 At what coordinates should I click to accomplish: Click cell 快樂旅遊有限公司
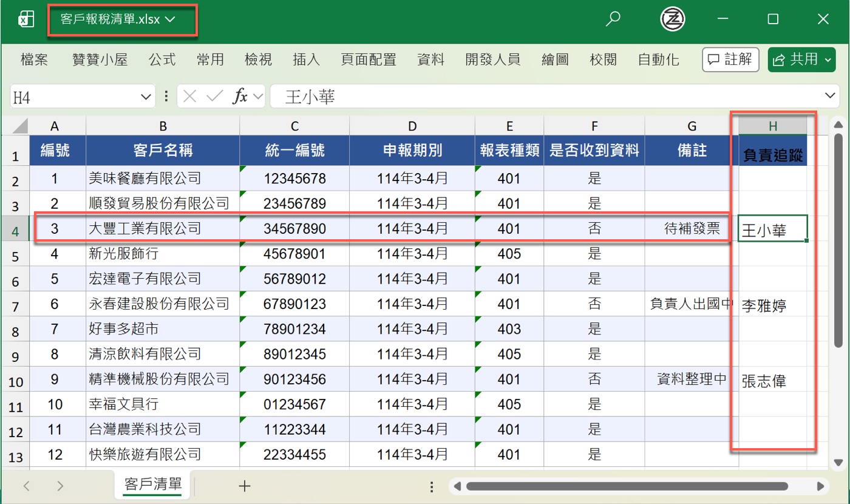tap(163, 454)
